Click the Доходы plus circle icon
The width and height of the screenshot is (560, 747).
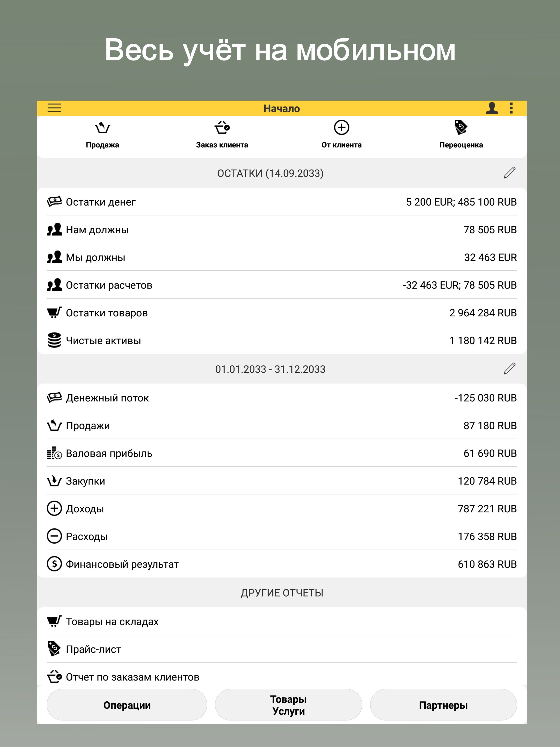(x=54, y=508)
